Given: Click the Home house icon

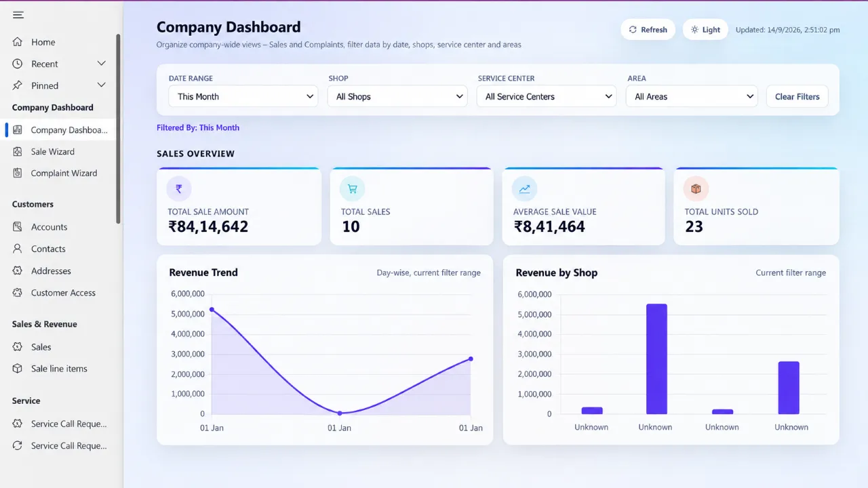Looking at the screenshot, I should click(18, 42).
